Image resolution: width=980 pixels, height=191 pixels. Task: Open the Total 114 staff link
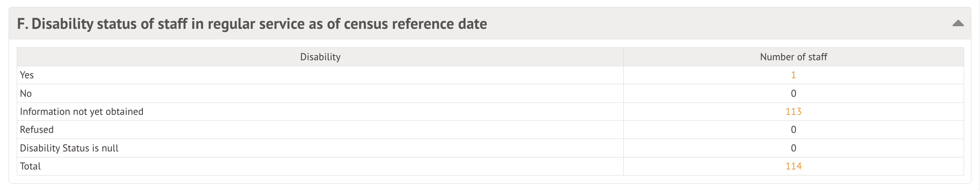point(793,166)
